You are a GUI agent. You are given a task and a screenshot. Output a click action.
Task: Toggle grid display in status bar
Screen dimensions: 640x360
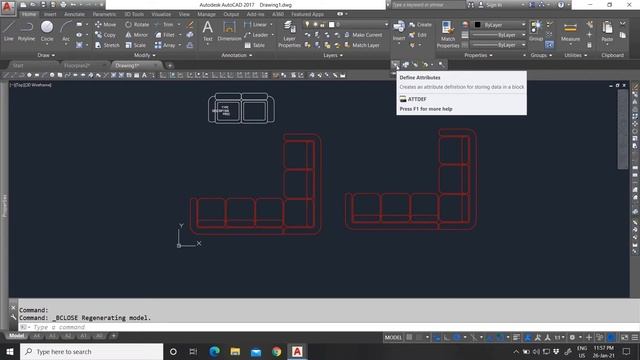point(409,337)
